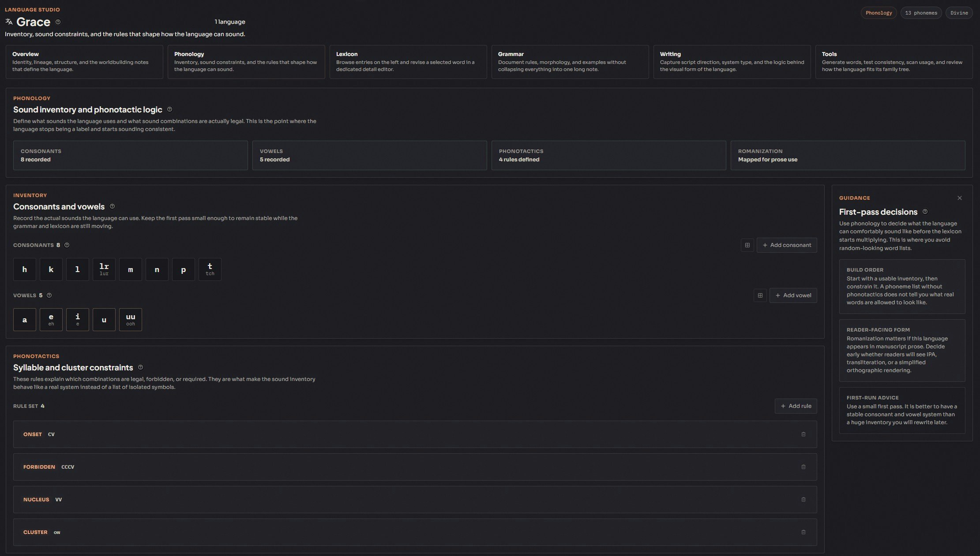This screenshot has width=980, height=556.
Task: Click help icon beside Syllable and cluster constraints
Action: point(140,367)
